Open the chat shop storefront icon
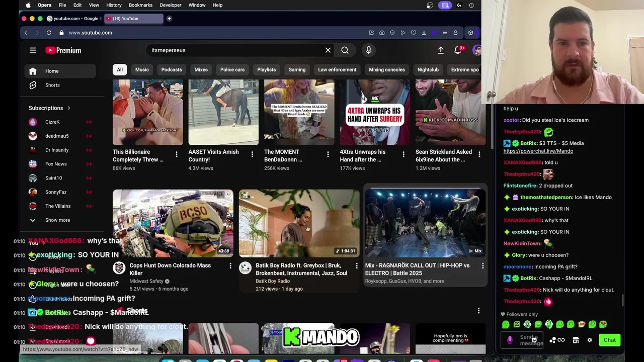The width and height of the screenshot is (644, 362). pyautogui.click(x=576, y=340)
